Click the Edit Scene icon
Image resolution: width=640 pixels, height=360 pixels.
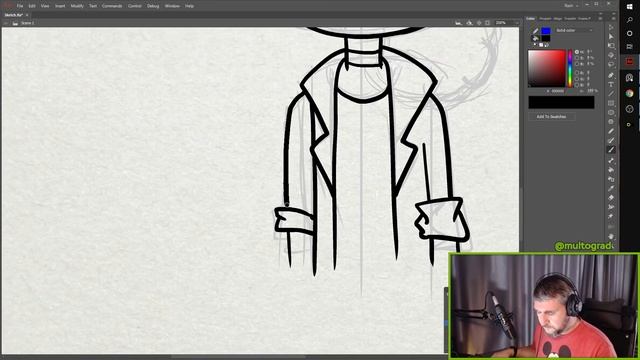458,23
